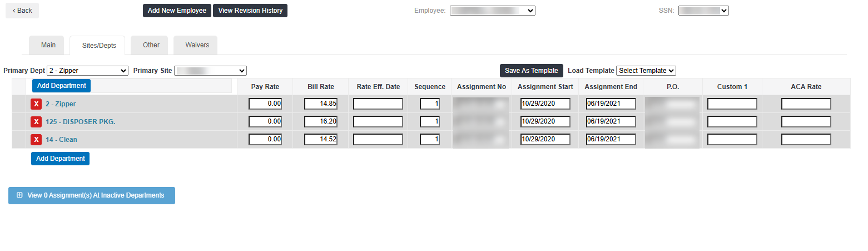Click Bill Rate field for 2 - Zipper
Image resolution: width=868 pixels, height=251 pixels.
tap(321, 104)
